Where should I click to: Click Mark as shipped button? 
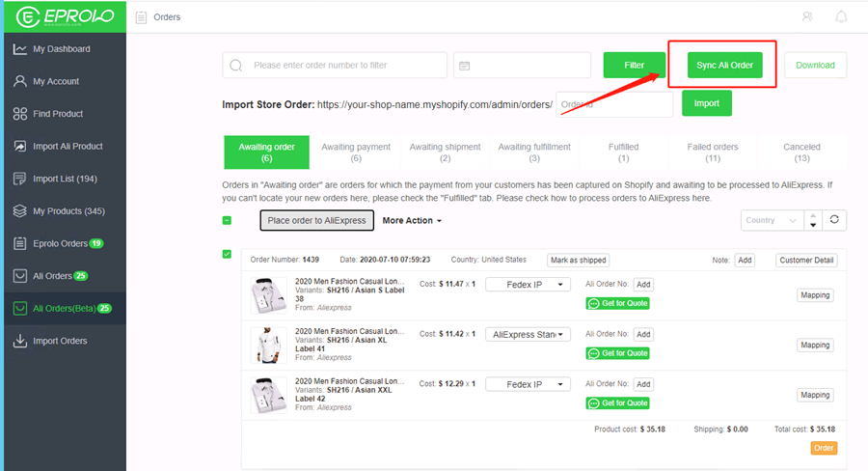(578, 260)
